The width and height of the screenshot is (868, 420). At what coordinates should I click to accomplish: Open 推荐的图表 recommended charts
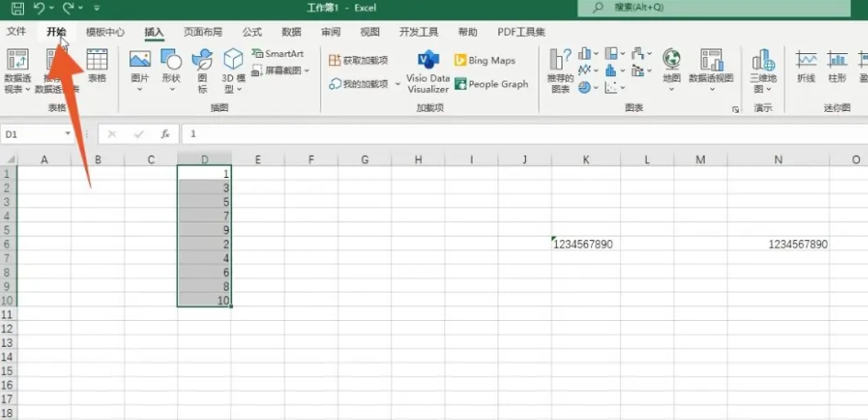click(x=561, y=70)
